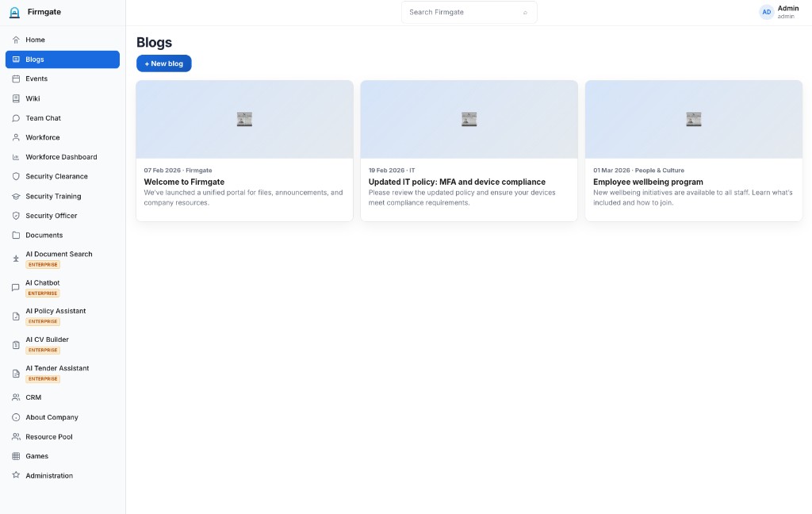Screen dimensions: 812x514
Task: Select the Security Officer label
Action: point(52,216)
